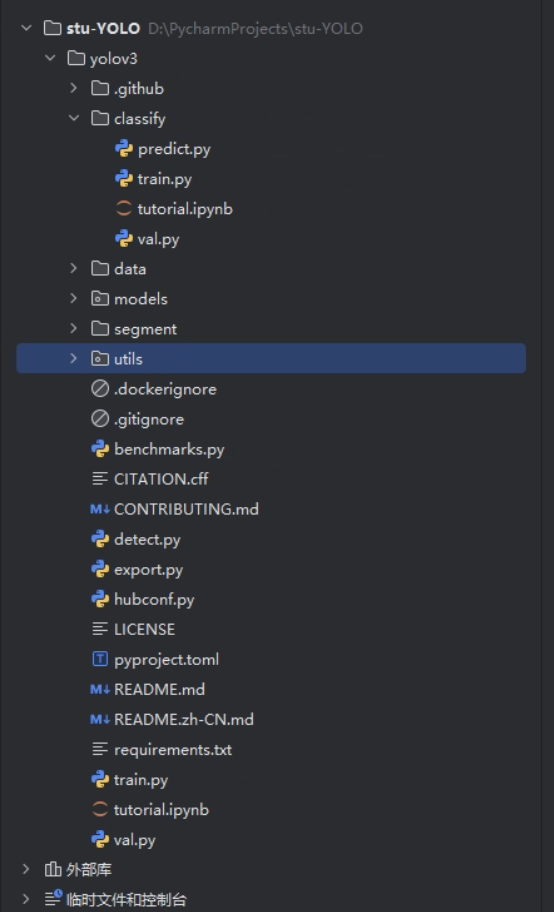Expand the 外部库 node
Screen dimensions: 554x912
coord(26,870)
